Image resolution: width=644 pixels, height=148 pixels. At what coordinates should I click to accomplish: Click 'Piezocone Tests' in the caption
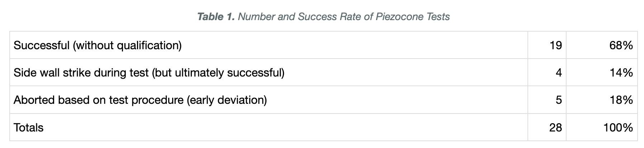pyautogui.click(x=413, y=17)
